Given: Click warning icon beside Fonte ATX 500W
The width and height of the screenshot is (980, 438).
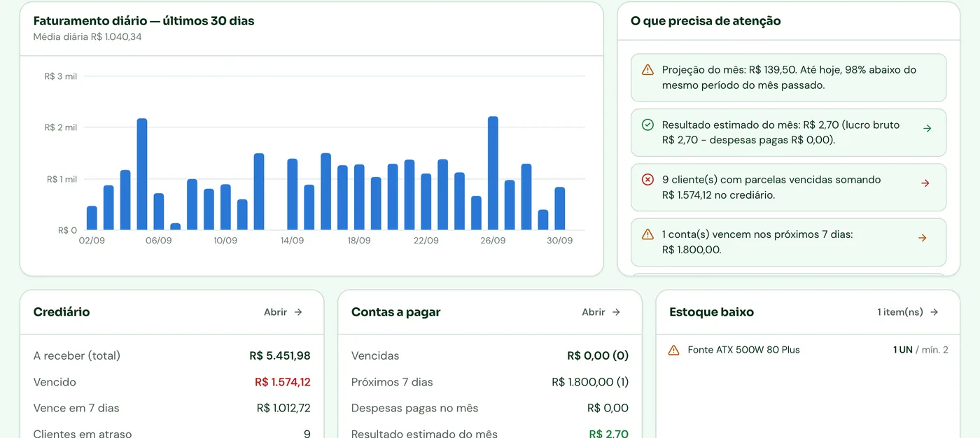Looking at the screenshot, I should [673, 350].
